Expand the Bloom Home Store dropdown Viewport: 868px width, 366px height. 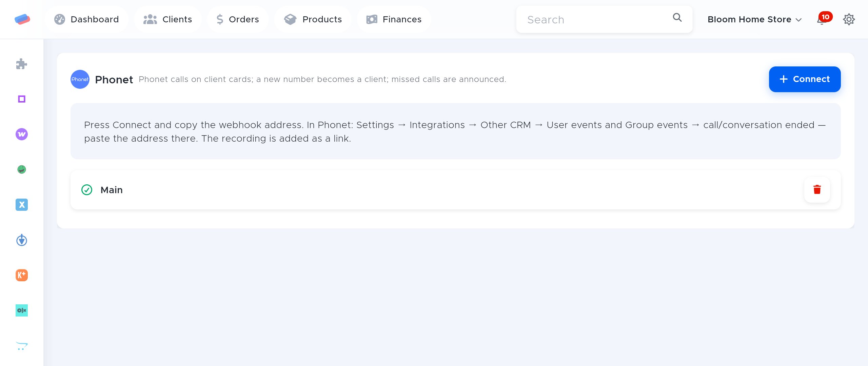point(755,19)
